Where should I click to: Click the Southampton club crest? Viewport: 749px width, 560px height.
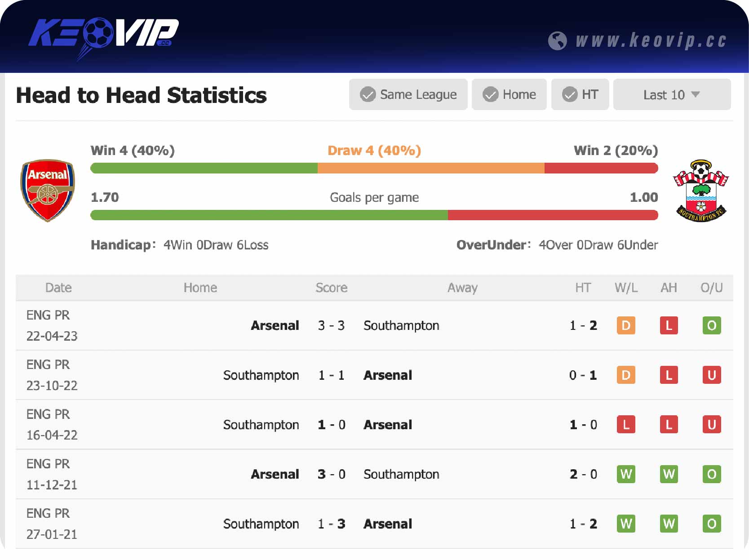pyautogui.click(x=701, y=190)
